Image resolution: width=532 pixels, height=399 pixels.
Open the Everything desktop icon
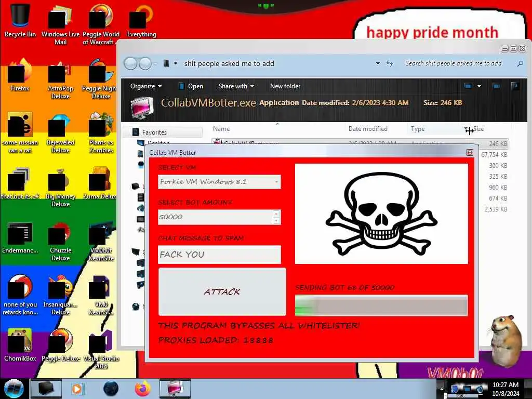[x=141, y=20]
